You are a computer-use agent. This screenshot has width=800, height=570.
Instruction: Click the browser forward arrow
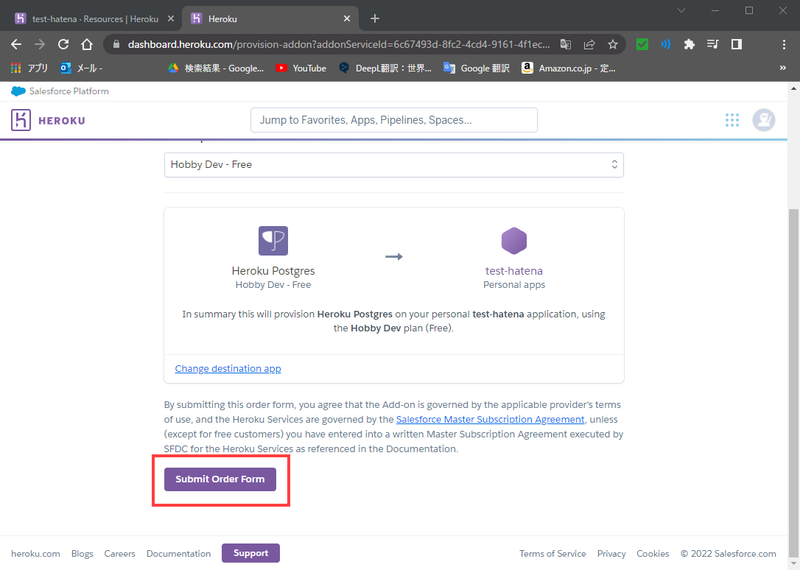(x=39, y=44)
